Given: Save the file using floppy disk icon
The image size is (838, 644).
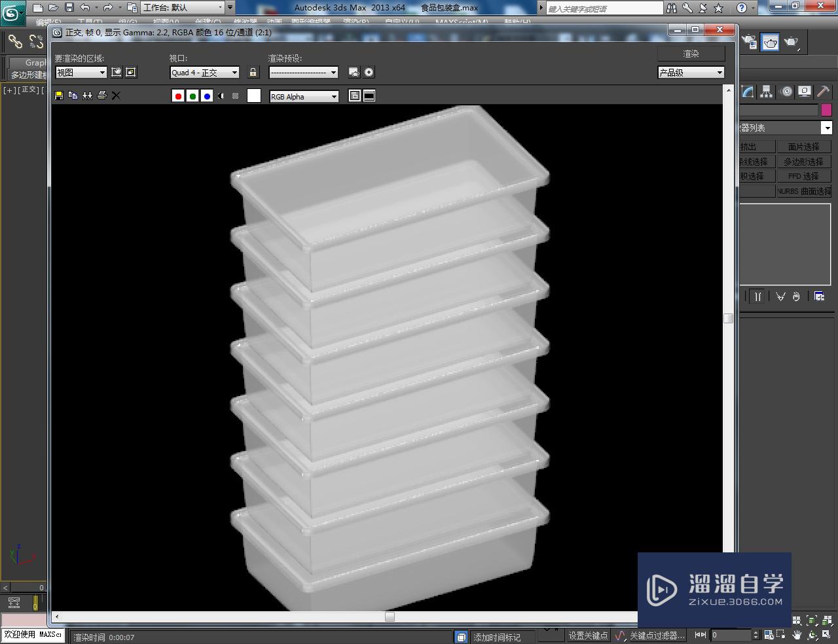Looking at the screenshot, I should 69,8.
